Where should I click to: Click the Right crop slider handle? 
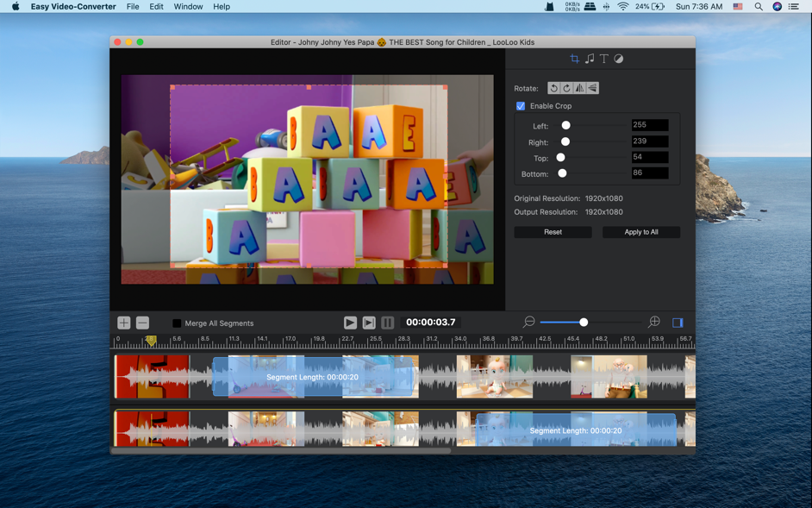565,141
